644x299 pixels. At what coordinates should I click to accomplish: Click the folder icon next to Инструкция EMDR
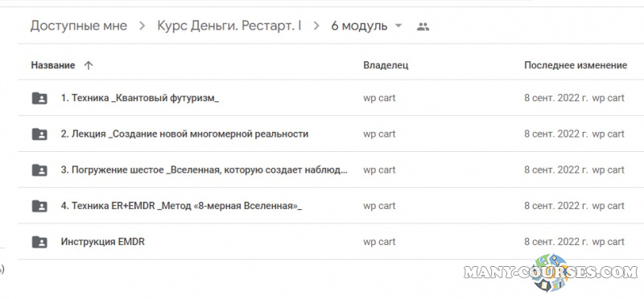[x=39, y=242]
